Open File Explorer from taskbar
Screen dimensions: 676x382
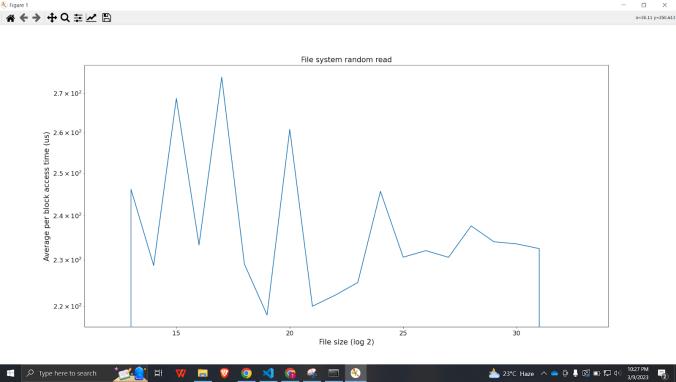click(x=203, y=373)
